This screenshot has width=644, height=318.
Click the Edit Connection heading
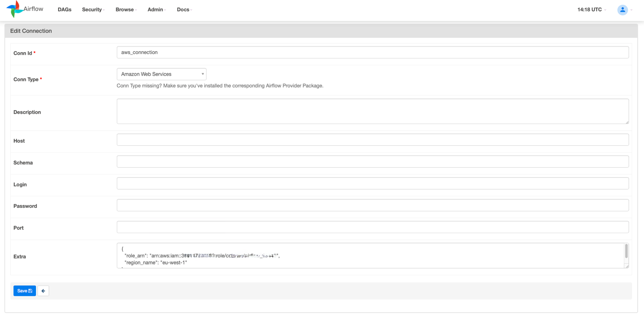[x=31, y=31]
